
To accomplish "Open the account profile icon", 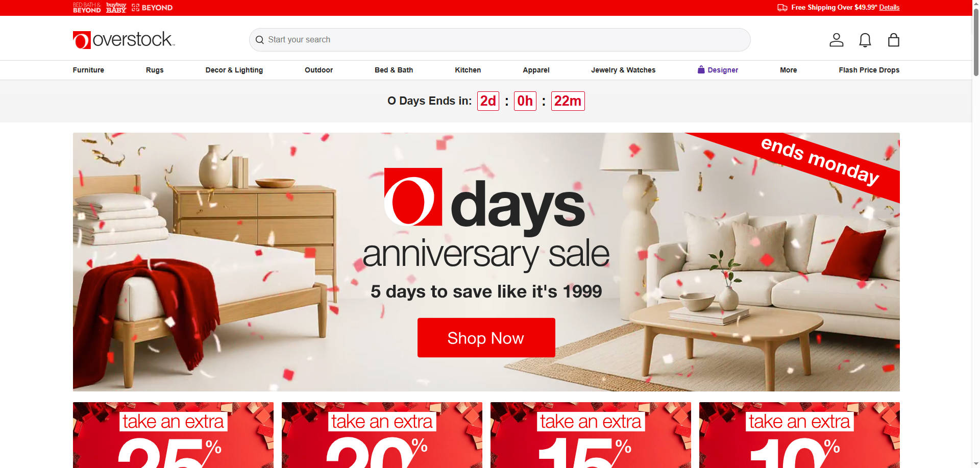I will pos(836,40).
